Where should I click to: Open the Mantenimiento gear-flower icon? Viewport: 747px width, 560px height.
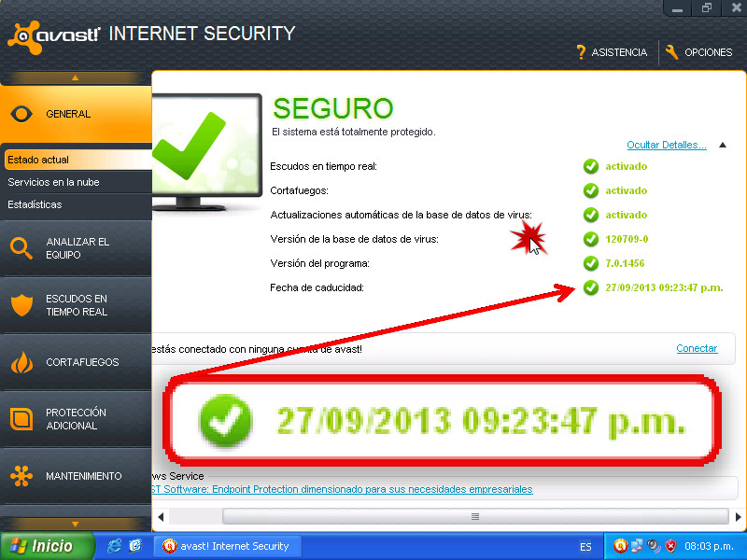pos(21,476)
